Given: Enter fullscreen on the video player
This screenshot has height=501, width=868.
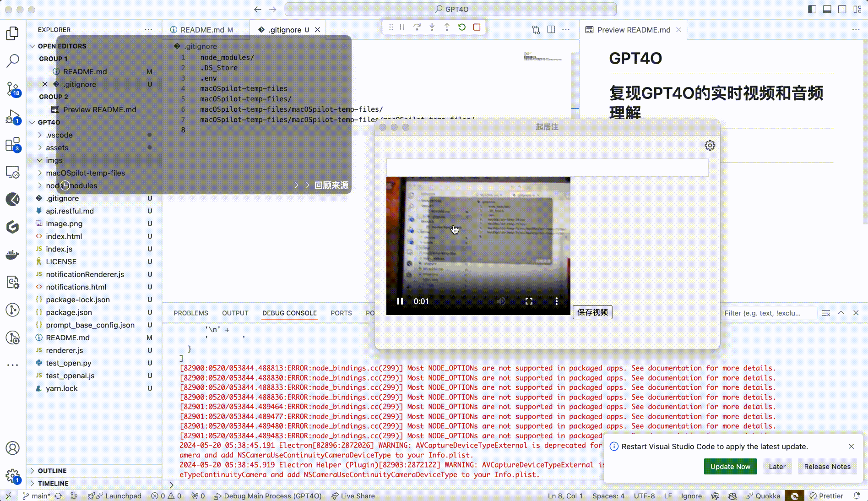Looking at the screenshot, I should pos(529,301).
